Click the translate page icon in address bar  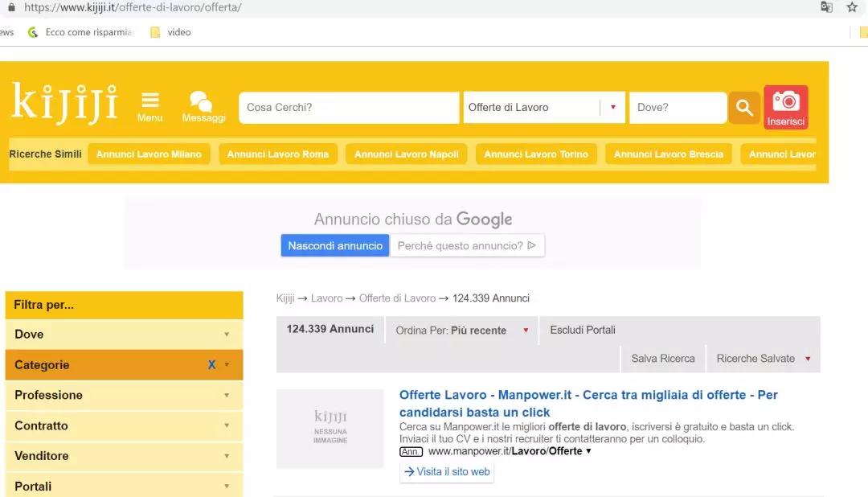click(826, 7)
